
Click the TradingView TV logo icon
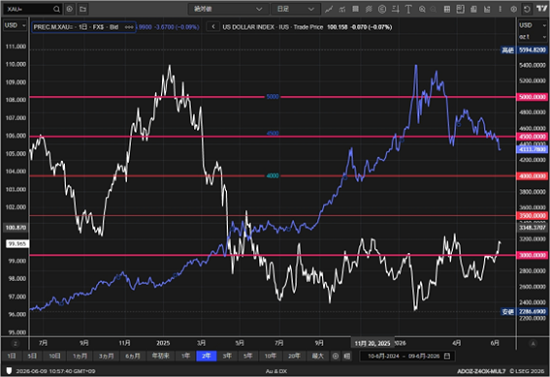point(542,9)
